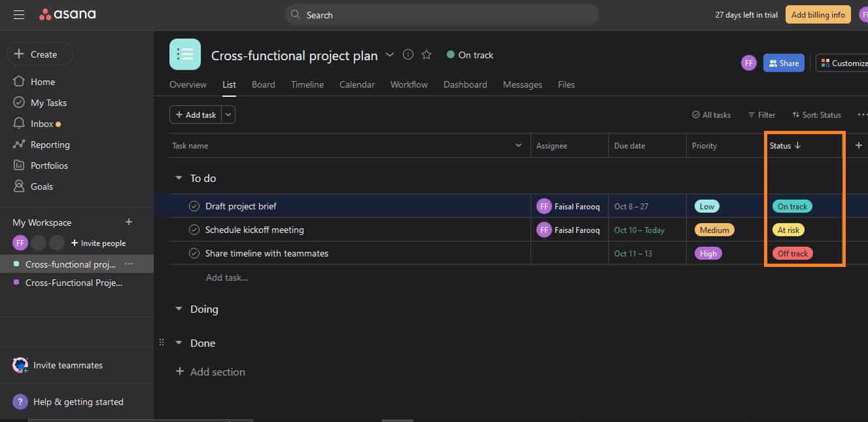Open the project title dropdown menu
Screen dimensions: 868x422
click(390, 55)
